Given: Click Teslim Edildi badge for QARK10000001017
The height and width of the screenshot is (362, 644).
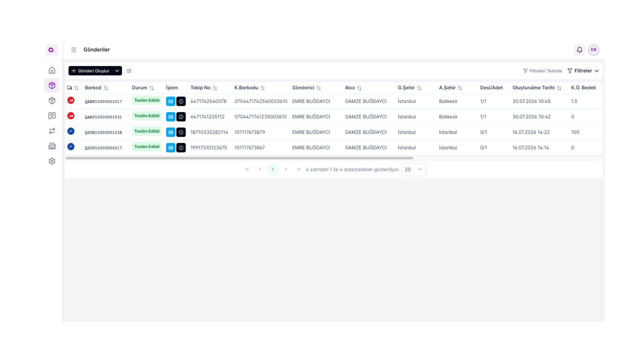Looking at the screenshot, I should tap(147, 101).
